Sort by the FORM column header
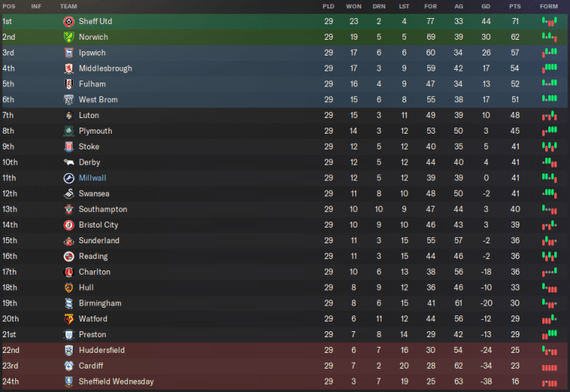570x392 pixels. pos(548,6)
